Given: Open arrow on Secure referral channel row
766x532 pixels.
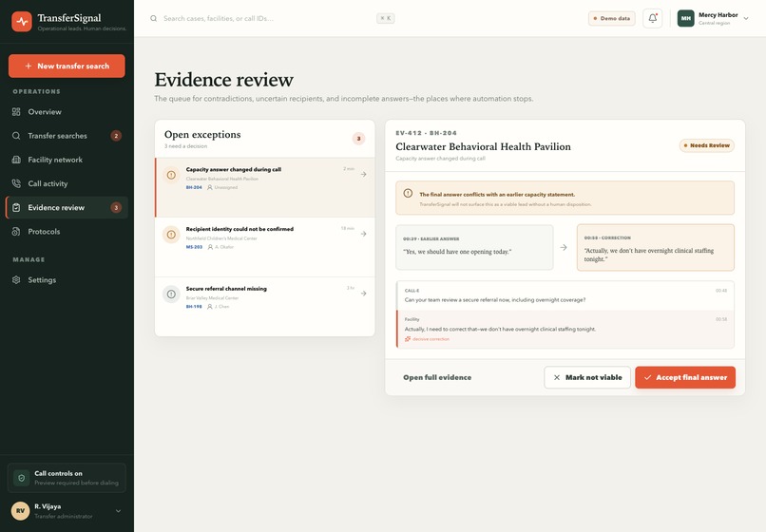Looking at the screenshot, I should [x=363, y=294].
